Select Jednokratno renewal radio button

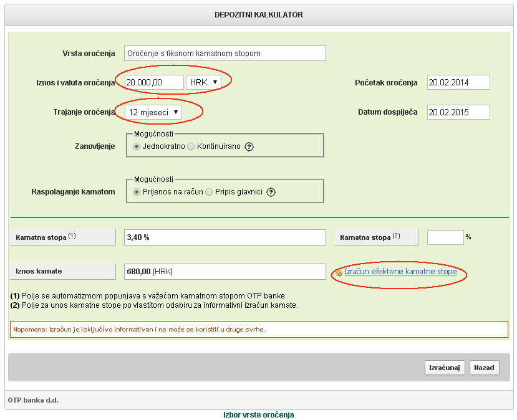pyautogui.click(x=137, y=146)
